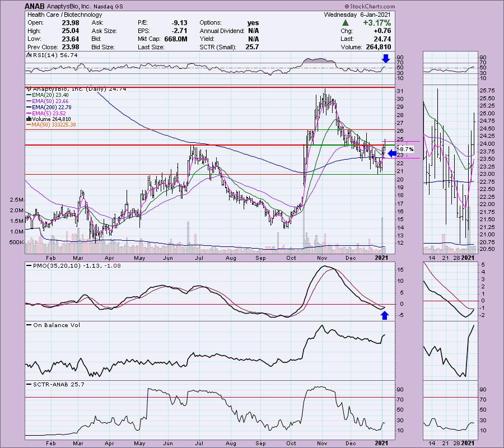The height and width of the screenshot is (448, 504).
Task: Select 20.50 on the zoomed price axis
Action: (x=487, y=249)
